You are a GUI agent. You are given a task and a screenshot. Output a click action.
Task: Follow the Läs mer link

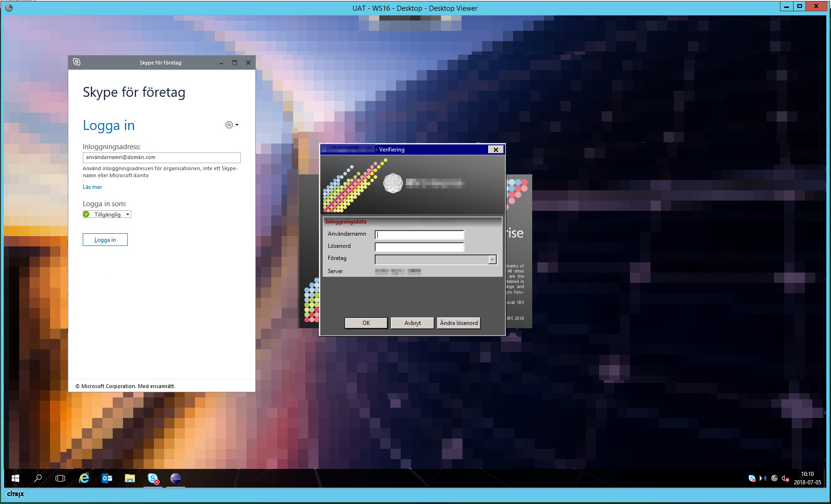pyautogui.click(x=92, y=187)
